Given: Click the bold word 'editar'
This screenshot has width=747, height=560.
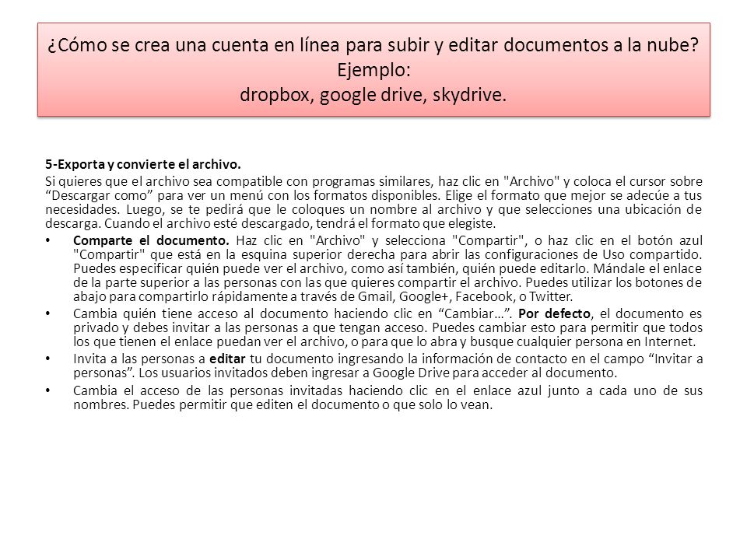Looking at the screenshot, I should tap(227, 359).
